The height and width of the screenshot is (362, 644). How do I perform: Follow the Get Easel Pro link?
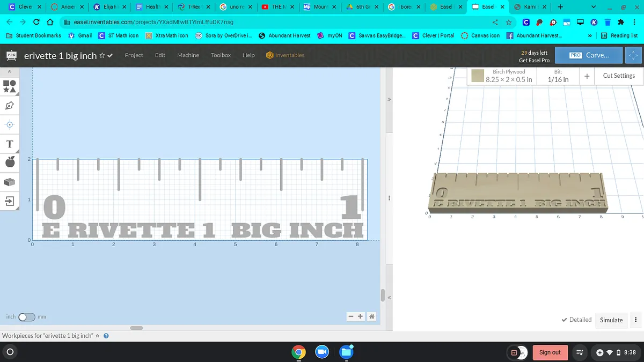coord(534,61)
